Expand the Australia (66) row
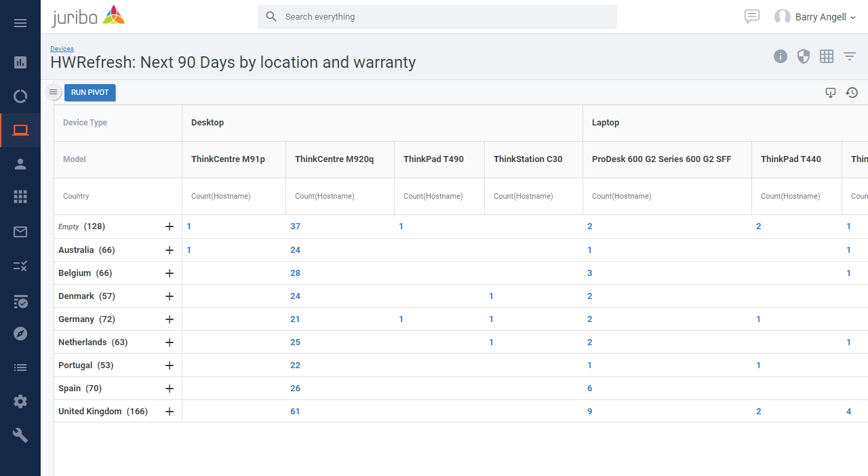The width and height of the screenshot is (868, 476). [170, 250]
